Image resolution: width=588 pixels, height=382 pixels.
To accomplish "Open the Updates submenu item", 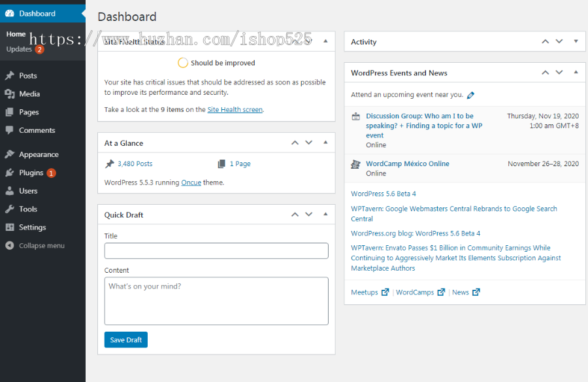I will tap(19, 49).
